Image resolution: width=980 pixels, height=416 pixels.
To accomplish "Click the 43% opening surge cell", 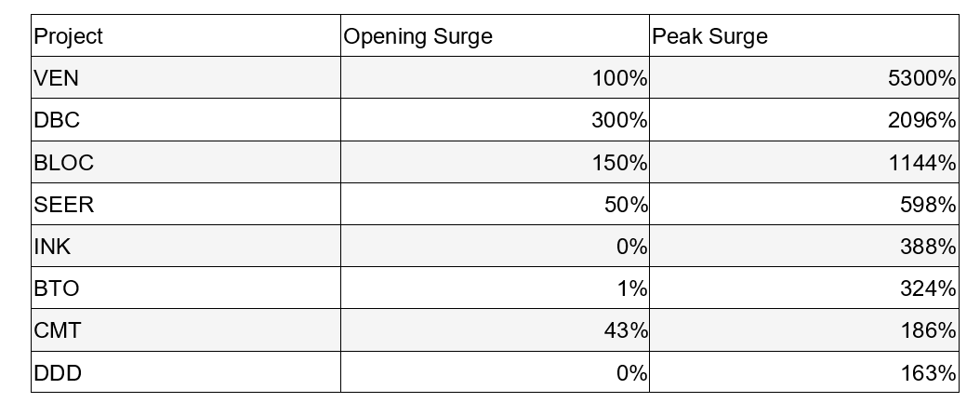I will point(495,330).
